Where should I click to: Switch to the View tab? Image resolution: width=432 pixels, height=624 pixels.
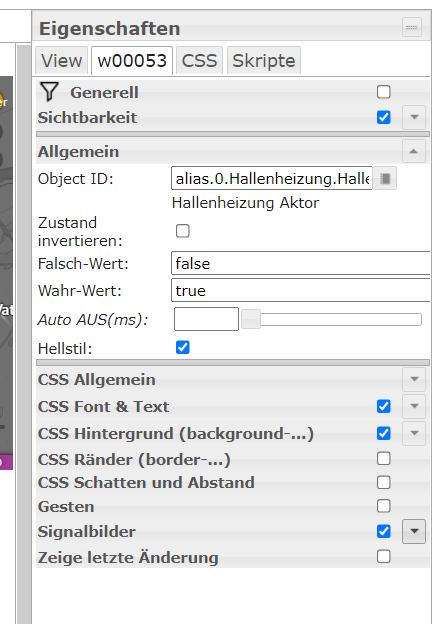pos(62,61)
